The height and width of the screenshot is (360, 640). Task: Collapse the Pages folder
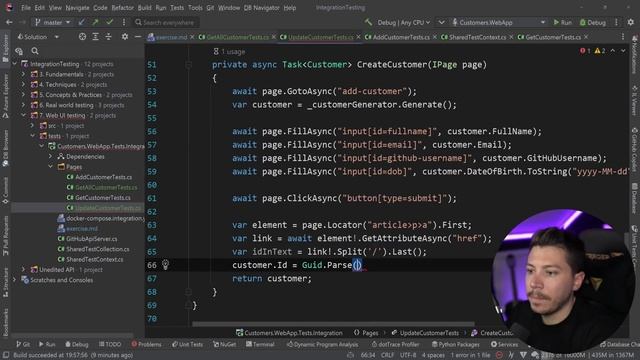(x=50, y=167)
